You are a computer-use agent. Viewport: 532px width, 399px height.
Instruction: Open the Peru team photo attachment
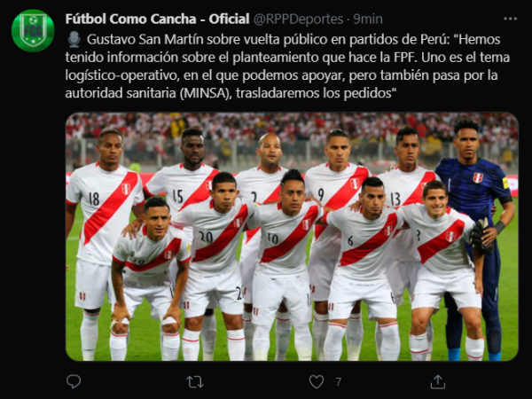[x=292, y=237]
